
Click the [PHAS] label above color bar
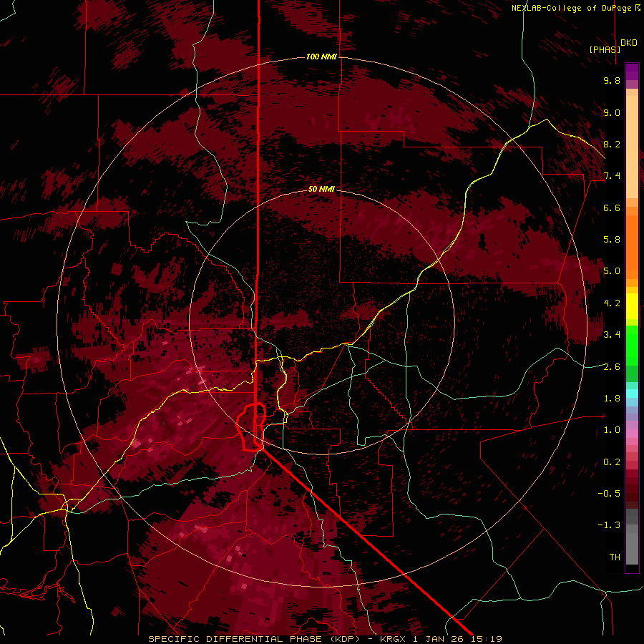click(605, 49)
